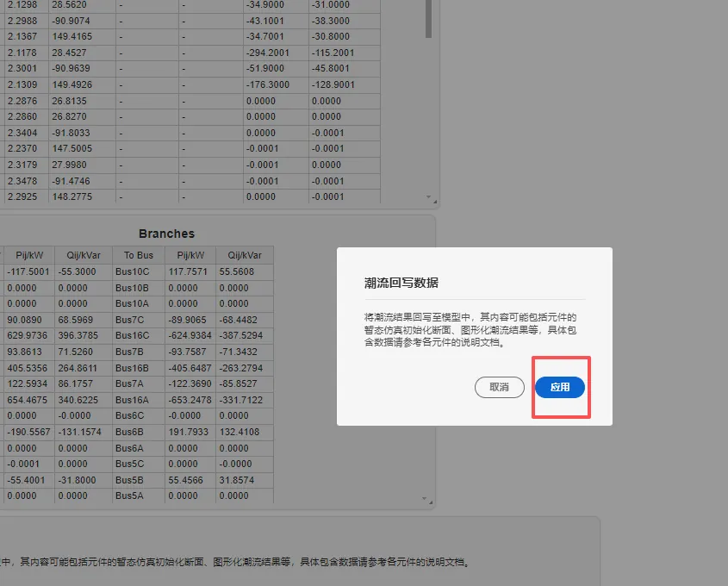Click the resize grip at the Branches table corner
This screenshot has width=728, height=586.
pos(430,502)
